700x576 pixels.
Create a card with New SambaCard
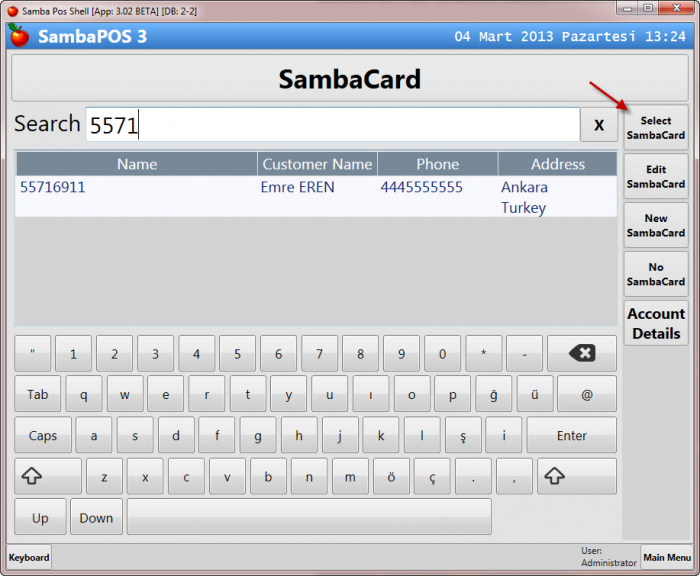[655, 226]
